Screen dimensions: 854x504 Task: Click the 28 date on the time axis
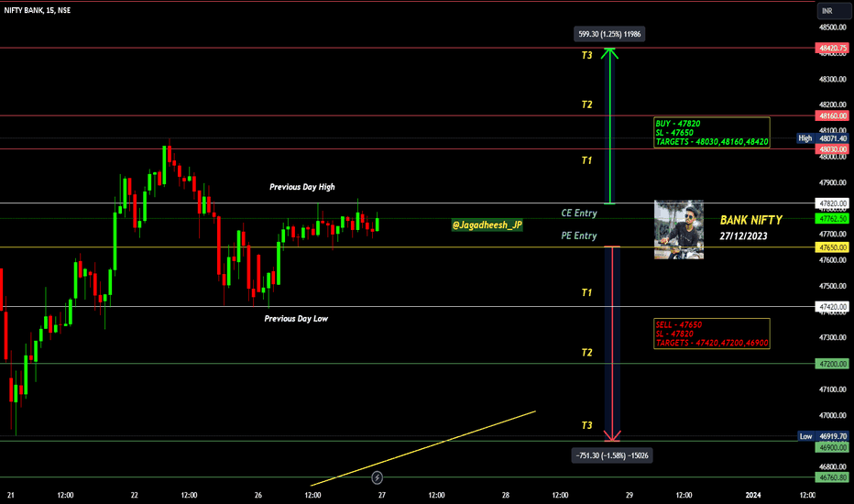[x=506, y=495]
